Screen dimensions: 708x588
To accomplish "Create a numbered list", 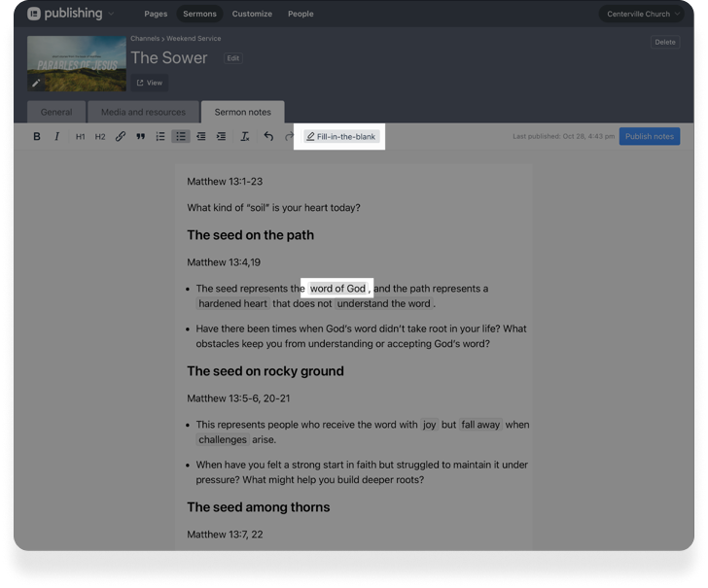I will [160, 136].
